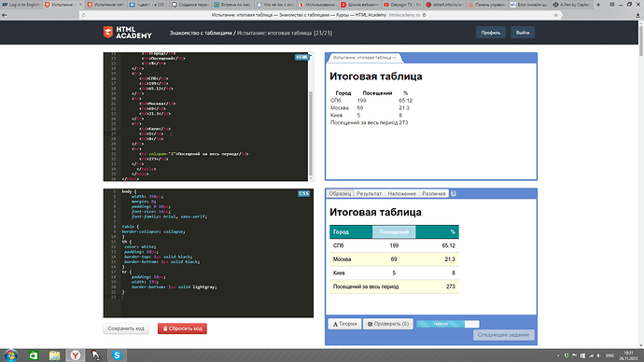Click the system tray clock

629,355
